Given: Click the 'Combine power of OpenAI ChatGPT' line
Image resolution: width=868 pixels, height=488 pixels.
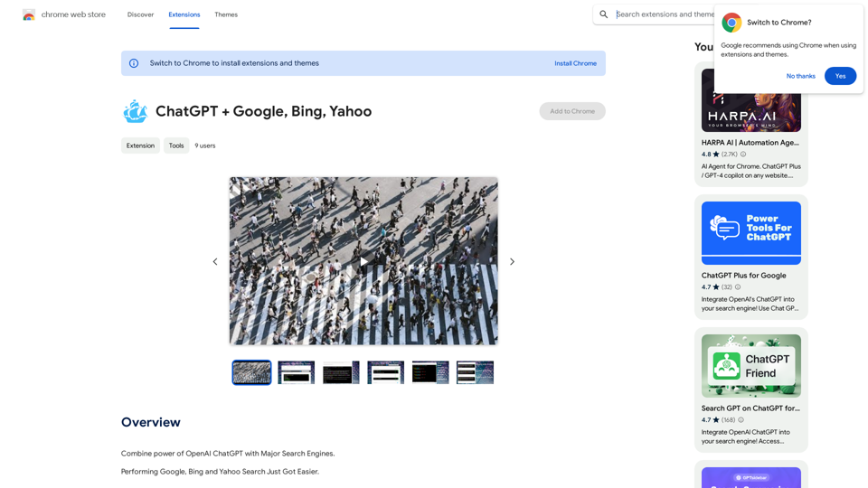Looking at the screenshot, I should 228,453.
